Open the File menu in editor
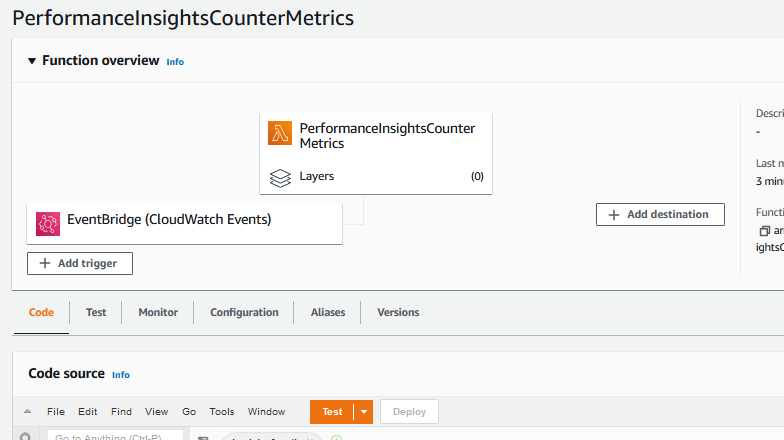Image resolution: width=784 pixels, height=440 pixels. (56, 412)
